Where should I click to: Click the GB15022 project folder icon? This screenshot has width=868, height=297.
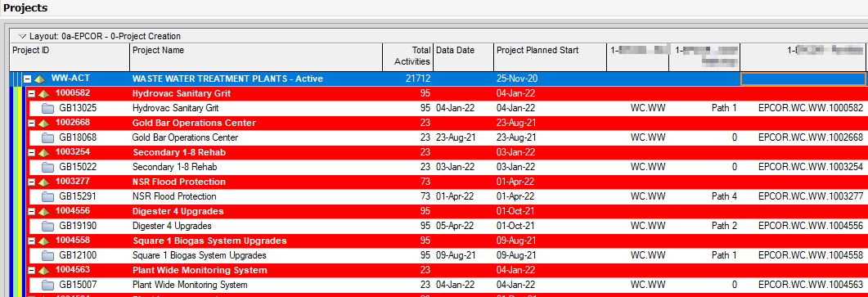point(47,167)
